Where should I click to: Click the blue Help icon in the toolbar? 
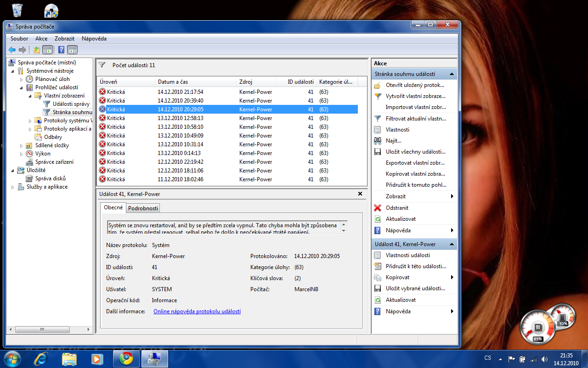(x=61, y=50)
